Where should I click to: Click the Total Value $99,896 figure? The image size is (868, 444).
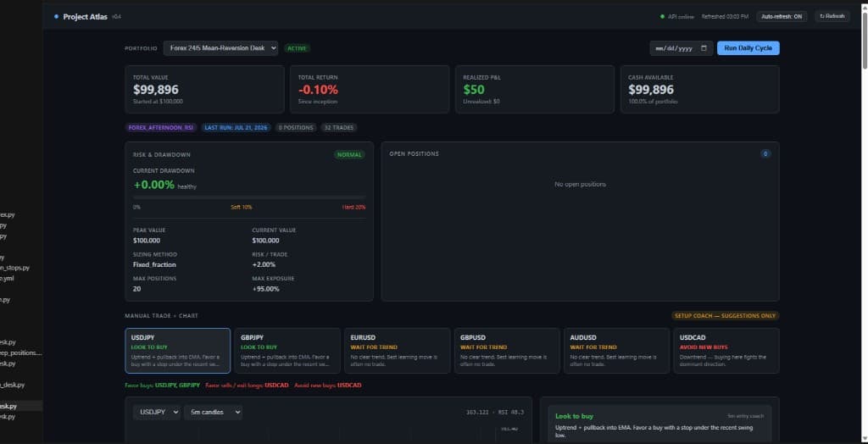(156, 90)
